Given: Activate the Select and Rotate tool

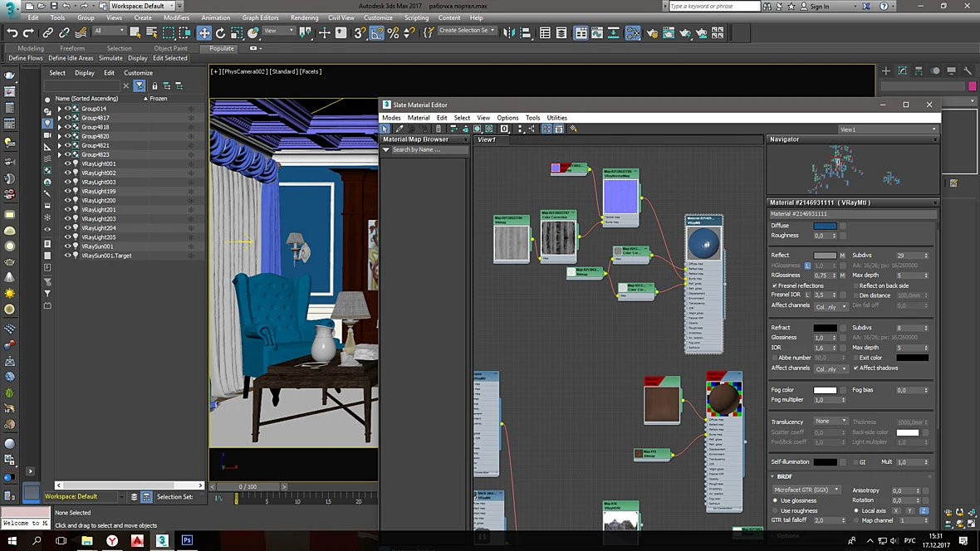Looking at the screenshot, I should [220, 33].
